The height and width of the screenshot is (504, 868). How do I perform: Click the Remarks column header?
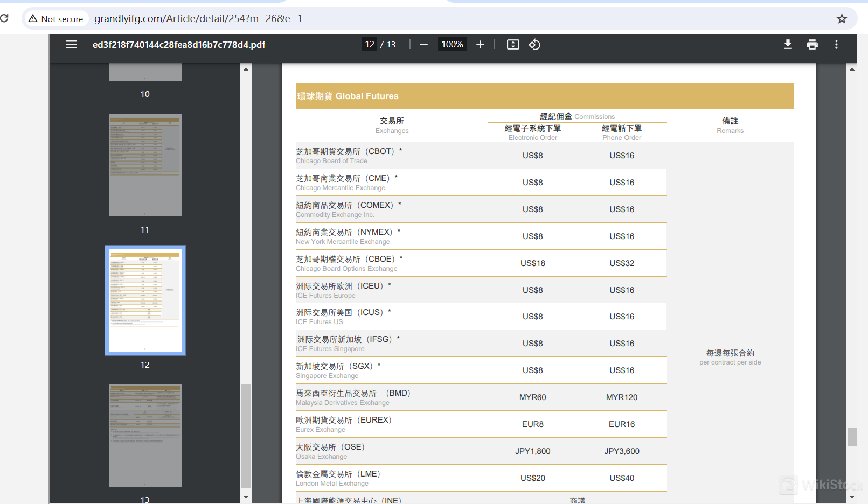coord(730,125)
